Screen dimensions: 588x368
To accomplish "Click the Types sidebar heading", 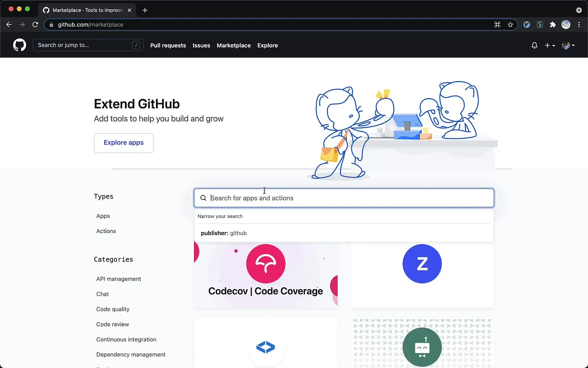I will (103, 197).
